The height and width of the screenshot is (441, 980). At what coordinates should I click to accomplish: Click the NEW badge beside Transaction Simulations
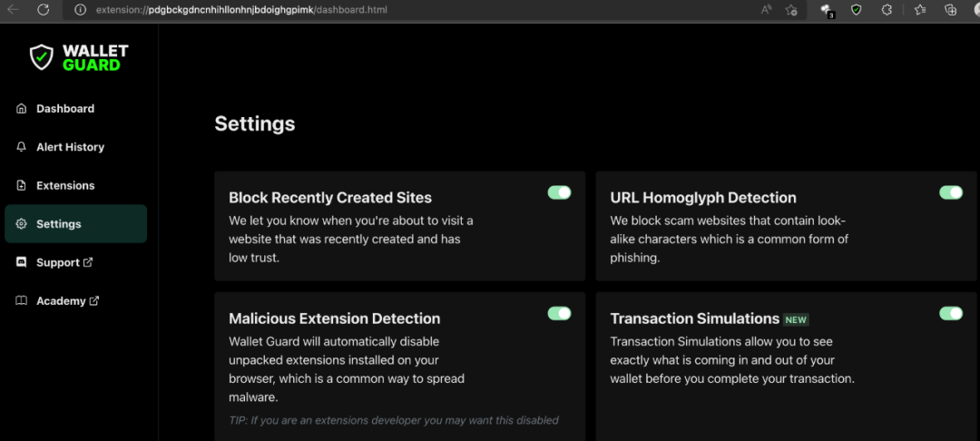point(797,319)
